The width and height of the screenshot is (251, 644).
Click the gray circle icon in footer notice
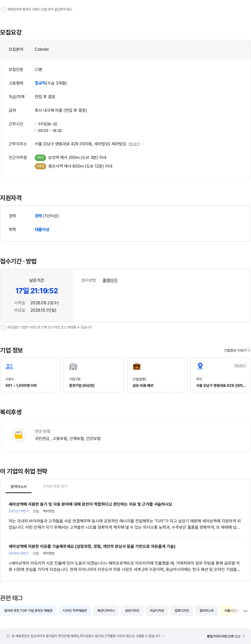[x=8, y=636]
